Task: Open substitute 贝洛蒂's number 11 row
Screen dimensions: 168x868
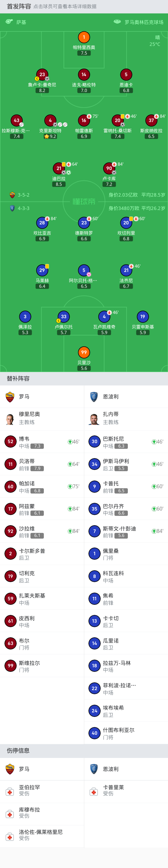Action: click(42, 464)
